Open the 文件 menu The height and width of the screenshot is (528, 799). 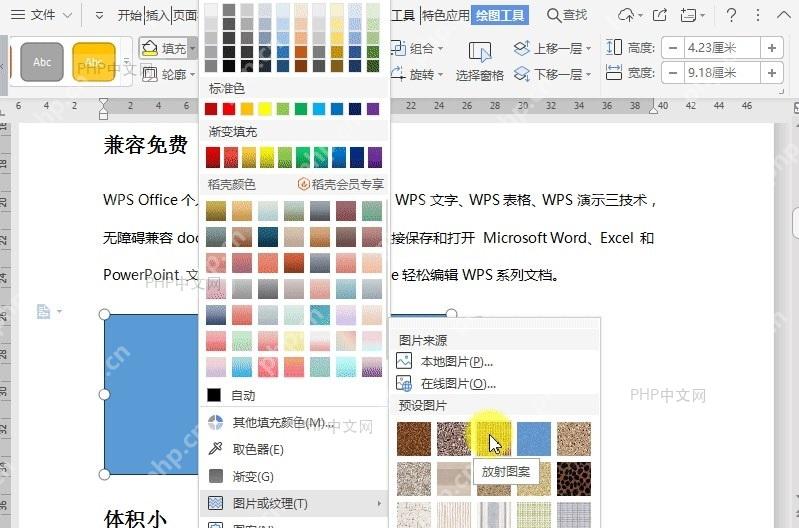pos(33,15)
